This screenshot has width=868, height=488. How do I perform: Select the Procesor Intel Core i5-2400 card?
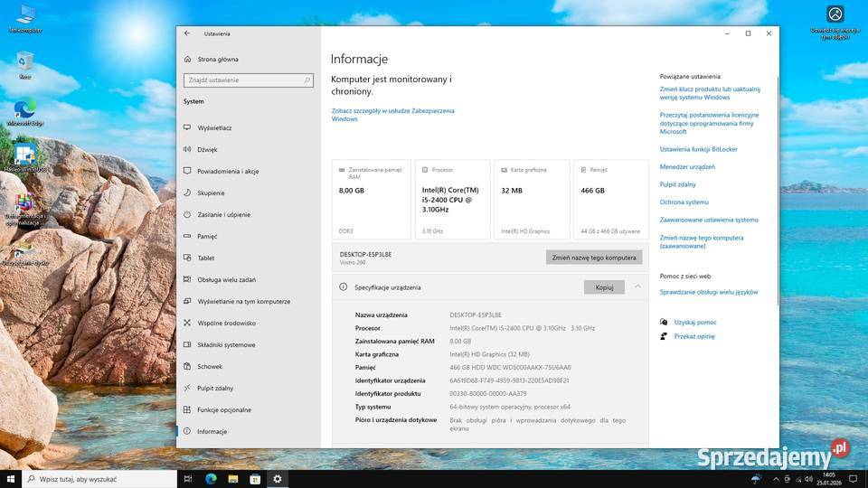pyautogui.click(x=452, y=200)
